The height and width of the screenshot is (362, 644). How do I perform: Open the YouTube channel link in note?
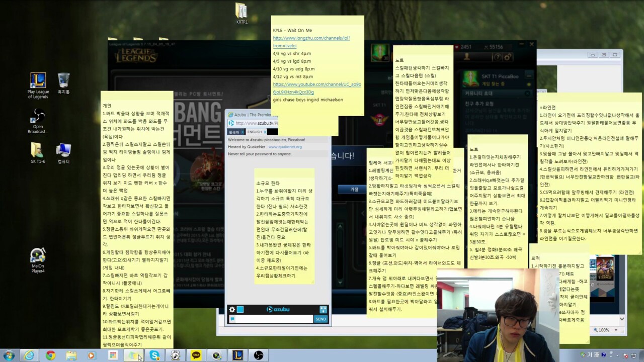pyautogui.click(x=317, y=88)
